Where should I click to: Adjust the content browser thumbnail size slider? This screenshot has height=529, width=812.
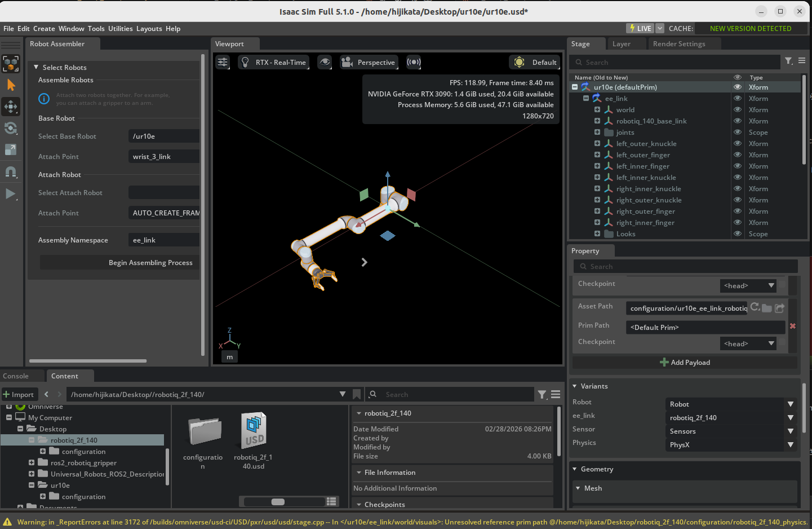[278, 502]
